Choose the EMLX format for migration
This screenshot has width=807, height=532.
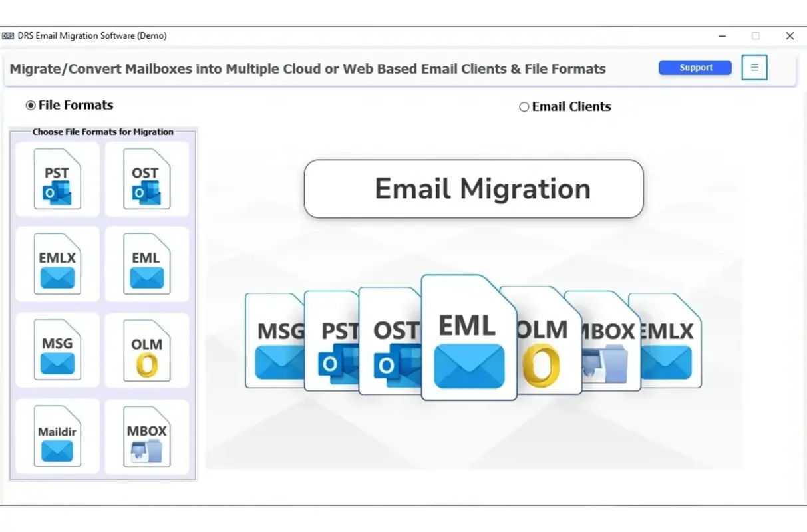click(57, 263)
